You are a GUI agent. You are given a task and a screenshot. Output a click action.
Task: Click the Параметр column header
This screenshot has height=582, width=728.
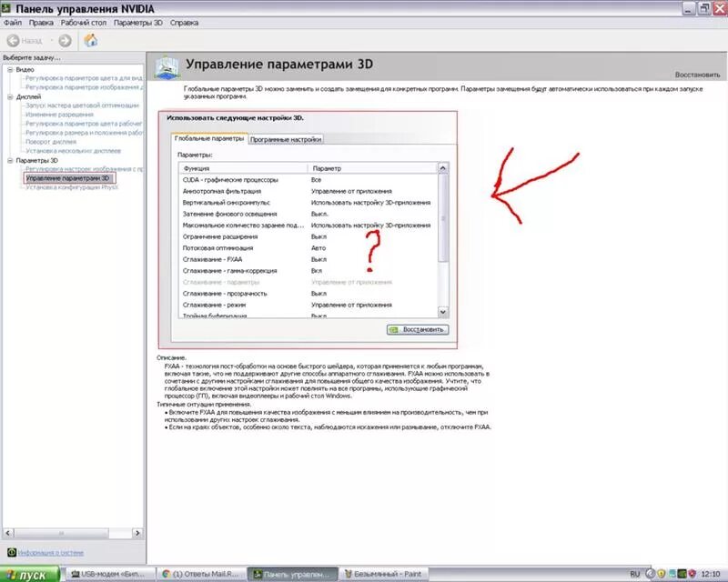[372, 168]
